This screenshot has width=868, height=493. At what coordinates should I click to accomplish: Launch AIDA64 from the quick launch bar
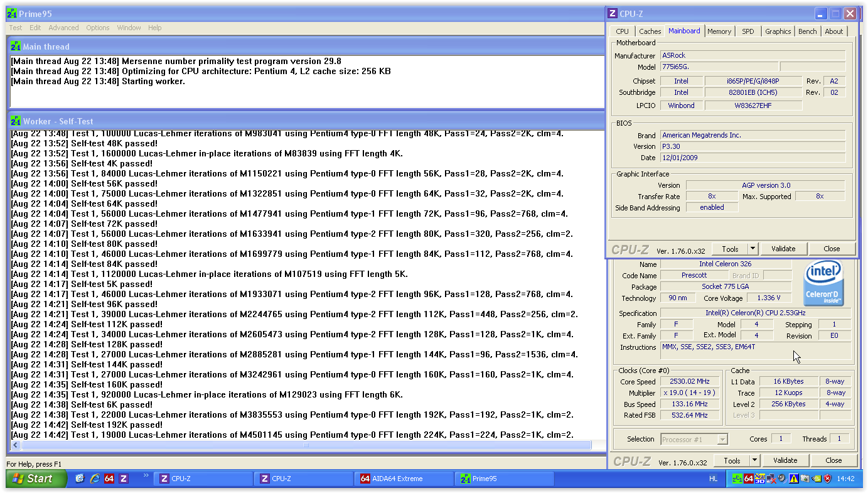click(x=109, y=479)
